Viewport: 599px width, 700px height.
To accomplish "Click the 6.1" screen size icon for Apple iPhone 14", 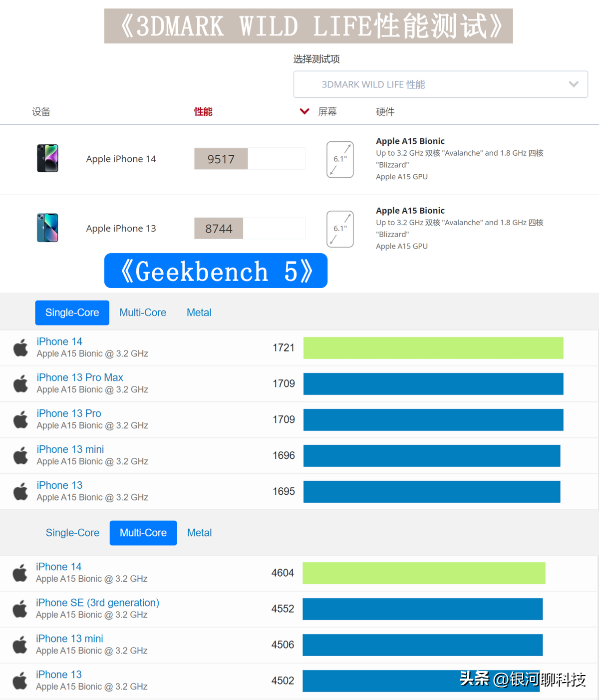I will (340, 159).
